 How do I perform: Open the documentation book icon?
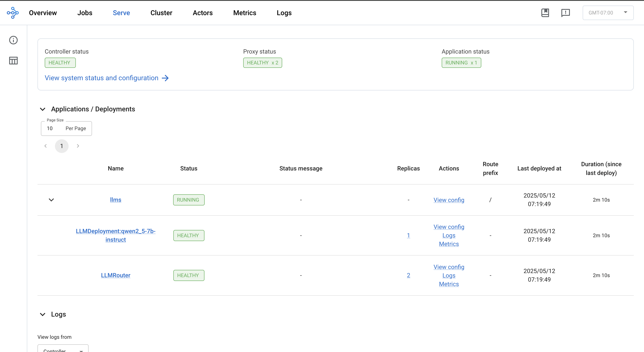point(545,13)
